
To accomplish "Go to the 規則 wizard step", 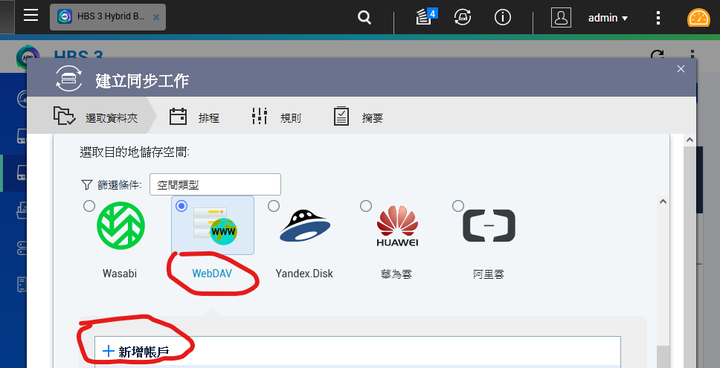I will (276, 118).
